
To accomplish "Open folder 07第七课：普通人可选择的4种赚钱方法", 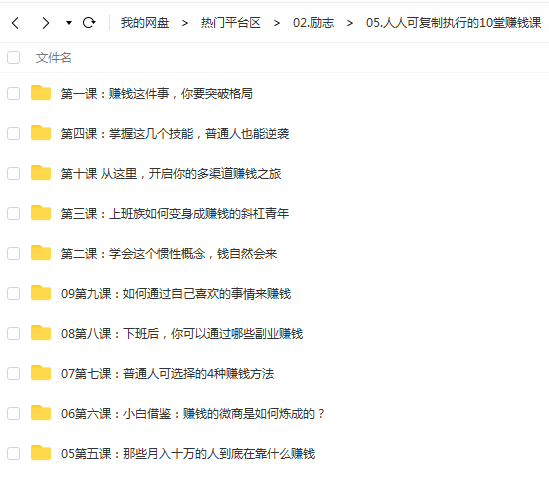I will [167, 374].
